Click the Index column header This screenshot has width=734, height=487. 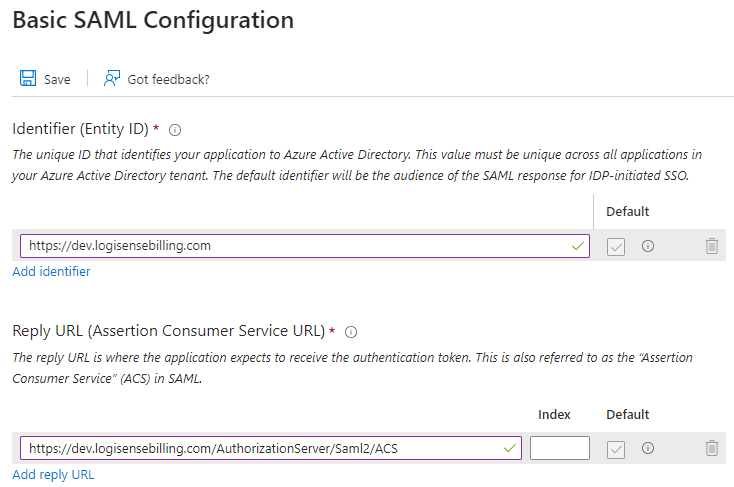pos(554,414)
